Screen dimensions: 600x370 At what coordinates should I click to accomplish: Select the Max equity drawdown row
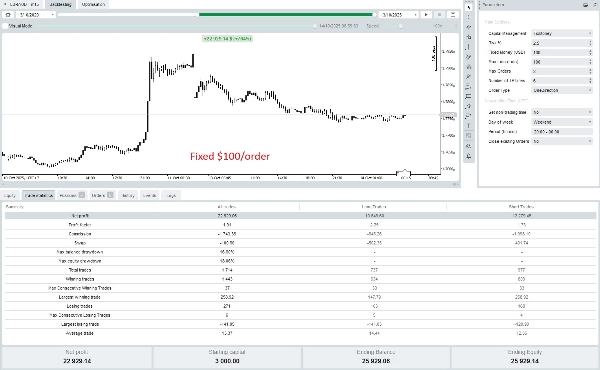(x=300, y=261)
